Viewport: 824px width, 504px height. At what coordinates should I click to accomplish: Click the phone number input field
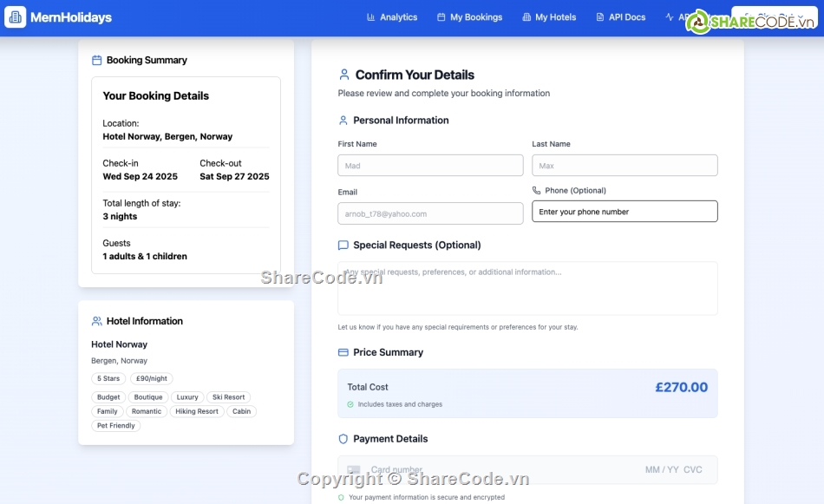pos(625,212)
